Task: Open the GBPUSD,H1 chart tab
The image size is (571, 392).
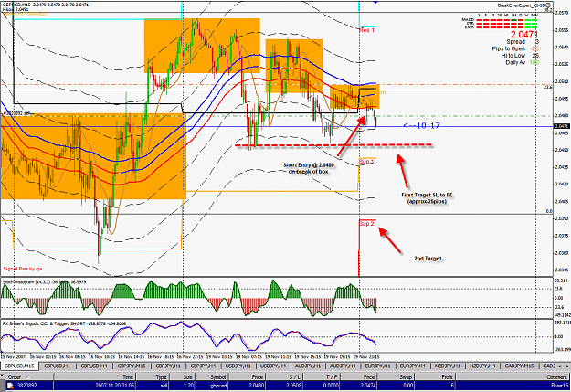Action: 58,366
